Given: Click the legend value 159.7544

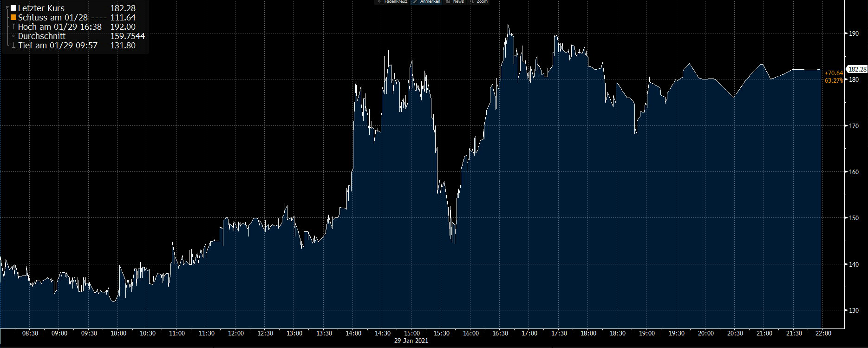Looking at the screenshot, I should point(128,36).
